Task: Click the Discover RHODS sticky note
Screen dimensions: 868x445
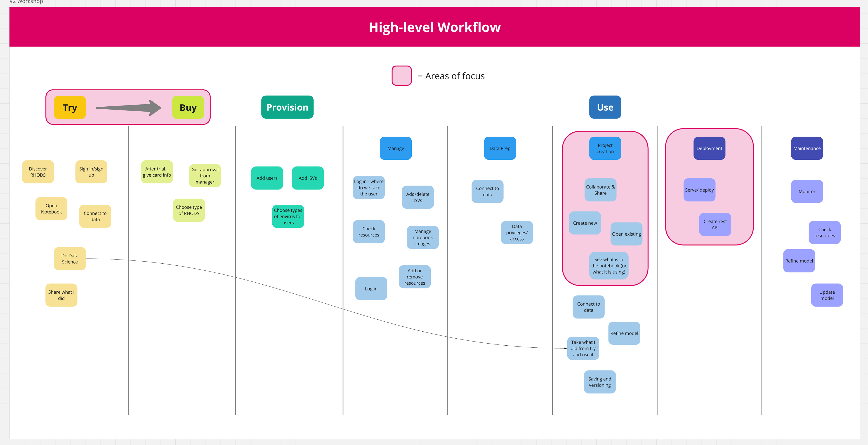Action: coord(38,172)
